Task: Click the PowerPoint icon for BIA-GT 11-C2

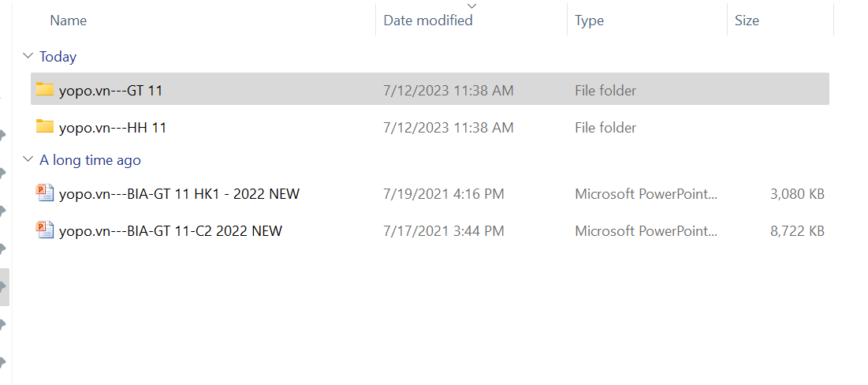Action: tap(45, 230)
